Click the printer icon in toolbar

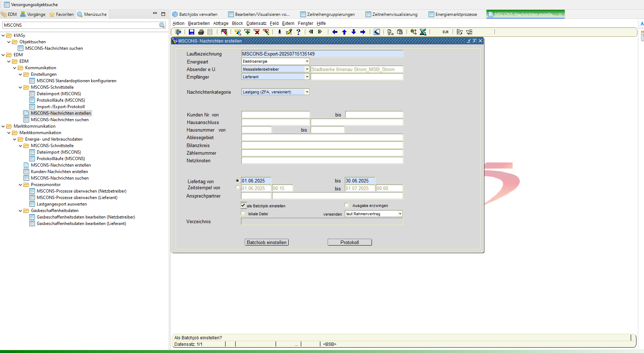[201, 32]
